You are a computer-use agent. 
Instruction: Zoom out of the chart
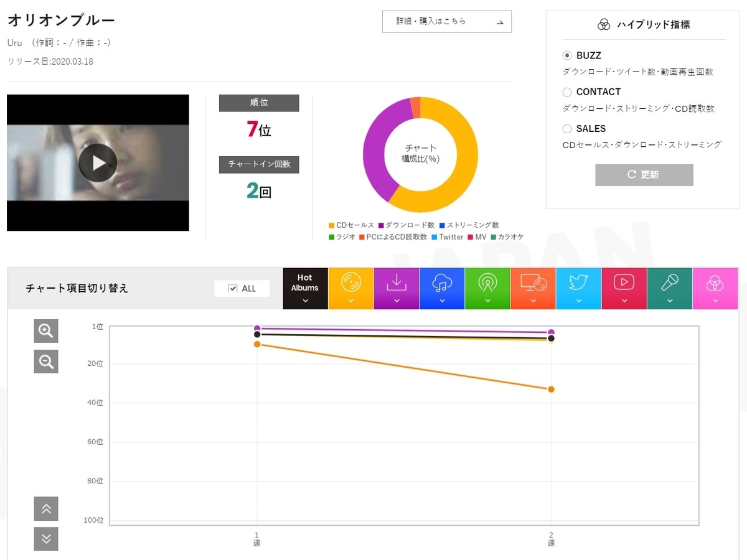coord(46,362)
